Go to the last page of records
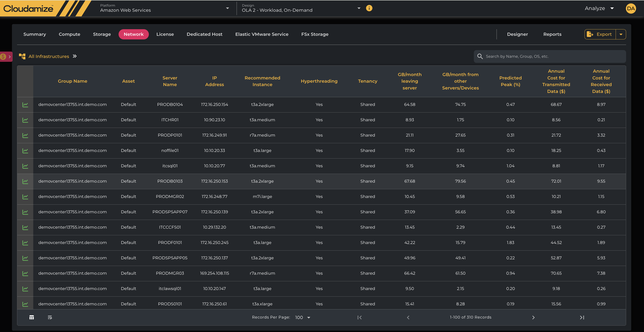Screen dimensions: 644x332 point(582,317)
